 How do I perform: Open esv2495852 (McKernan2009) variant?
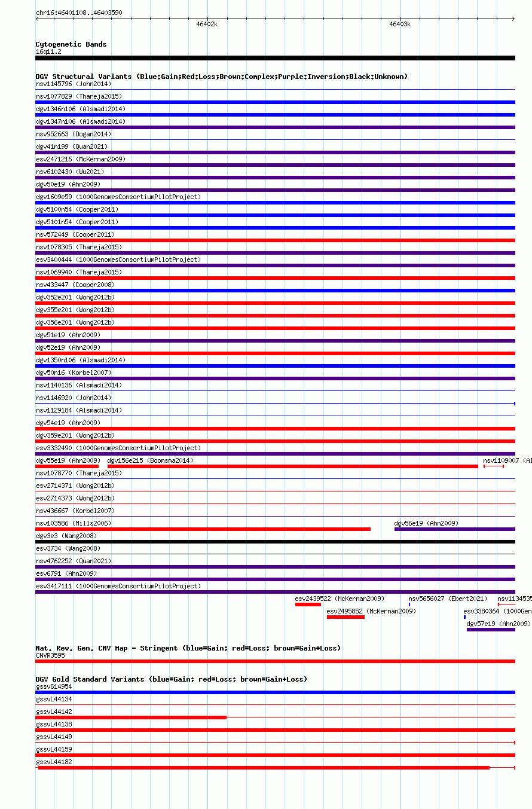pyautogui.click(x=372, y=611)
